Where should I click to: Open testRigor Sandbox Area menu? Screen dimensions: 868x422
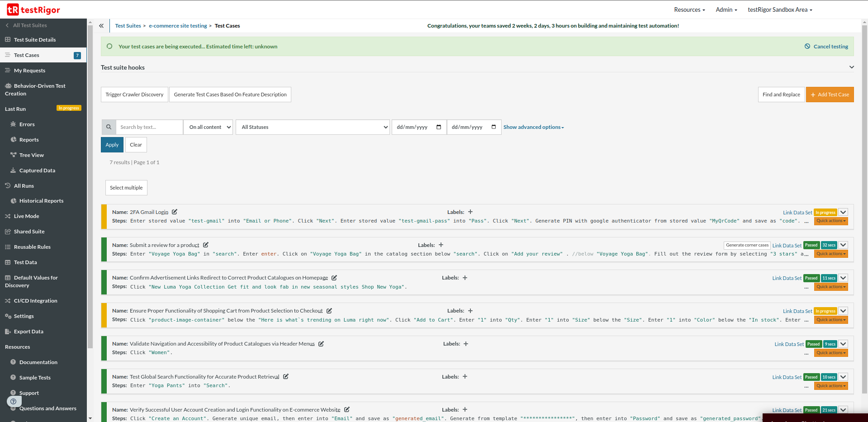click(x=780, y=9)
